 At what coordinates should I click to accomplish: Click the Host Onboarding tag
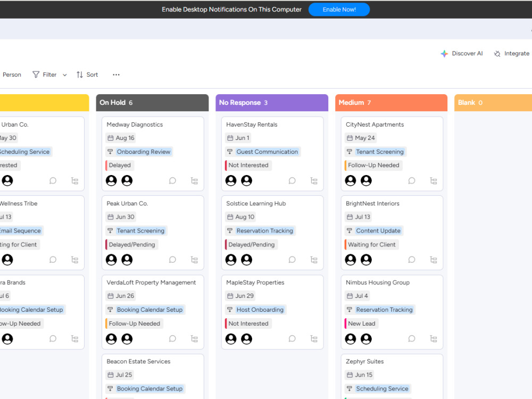click(260, 310)
